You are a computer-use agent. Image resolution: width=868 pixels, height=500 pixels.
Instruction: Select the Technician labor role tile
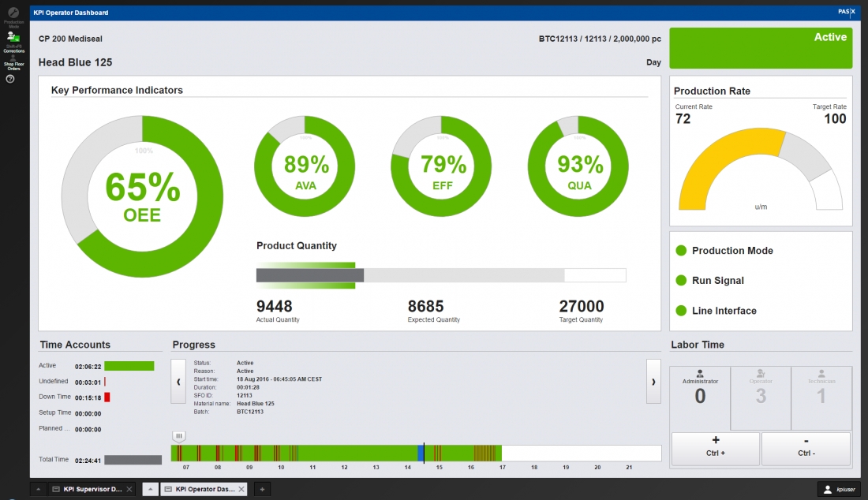(821, 397)
